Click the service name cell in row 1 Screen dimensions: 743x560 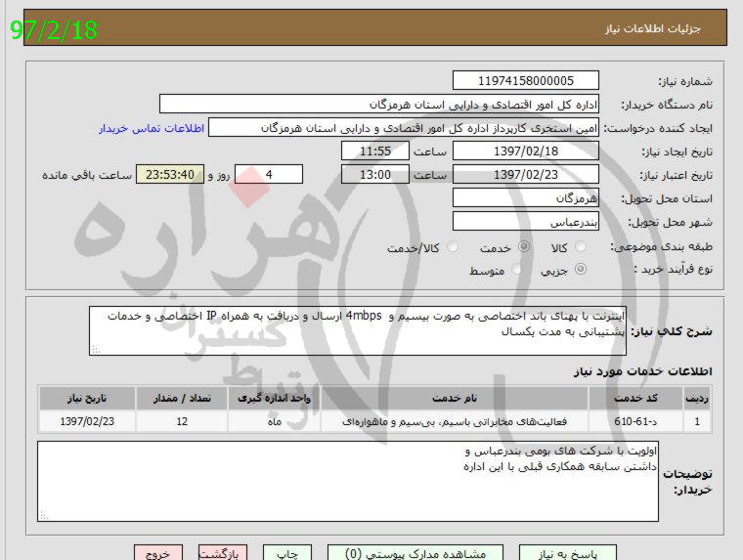pos(455,421)
